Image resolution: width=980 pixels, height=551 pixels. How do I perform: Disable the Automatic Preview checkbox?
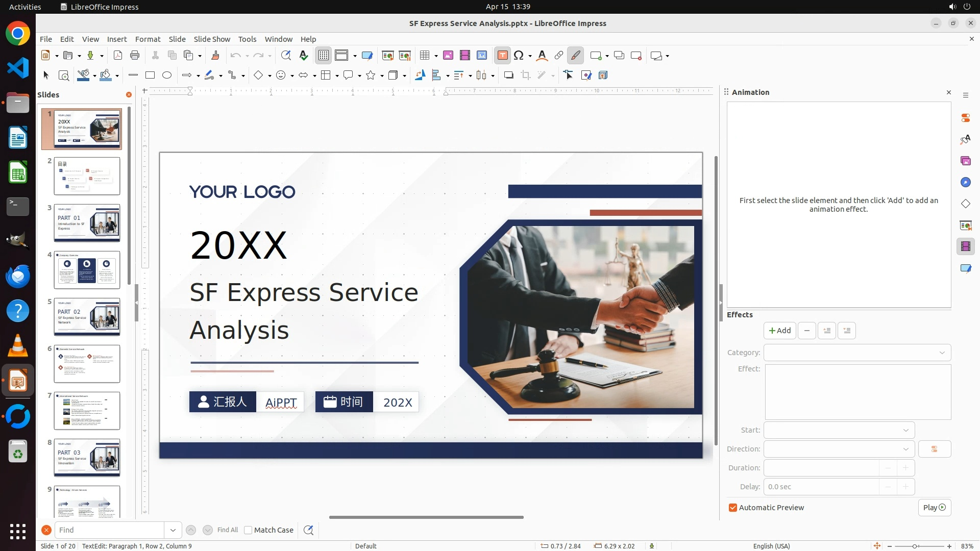click(x=733, y=508)
